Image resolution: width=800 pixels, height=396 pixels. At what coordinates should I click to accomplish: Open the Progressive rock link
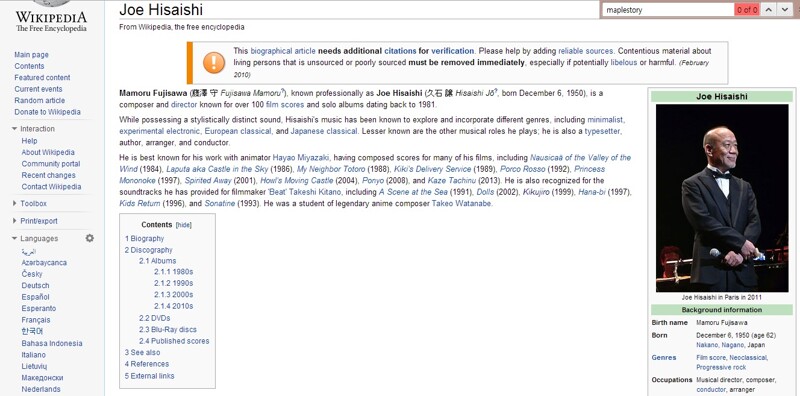721,367
